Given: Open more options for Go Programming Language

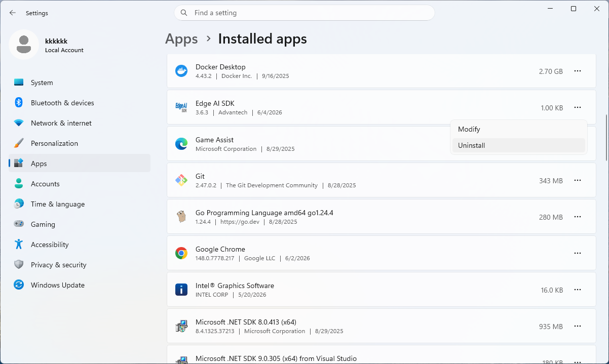Looking at the screenshot, I should pyautogui.click(x=577, y=217).
